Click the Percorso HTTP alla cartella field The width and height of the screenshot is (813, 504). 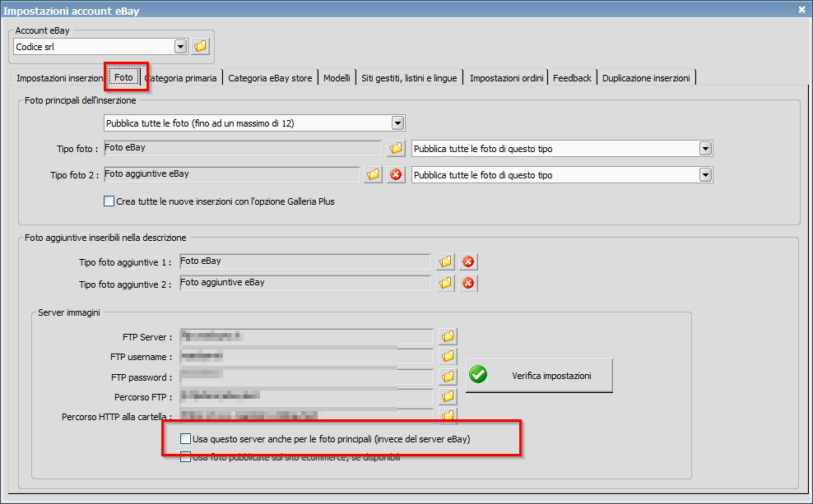[306, 415]
